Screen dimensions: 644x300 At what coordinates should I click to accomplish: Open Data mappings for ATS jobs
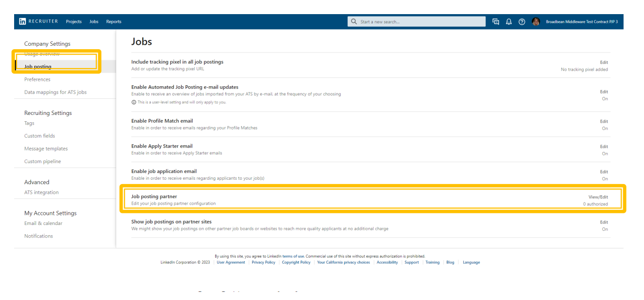point(55,92)
